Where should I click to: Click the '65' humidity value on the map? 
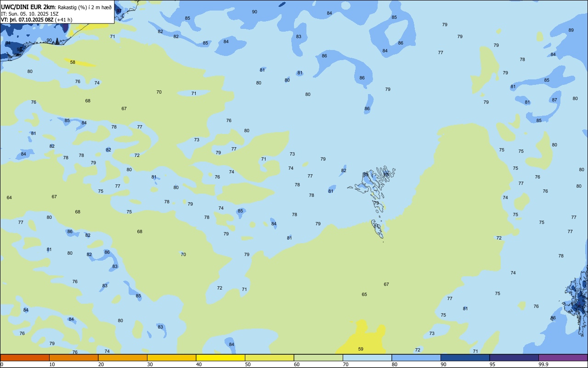pos(364,295)
